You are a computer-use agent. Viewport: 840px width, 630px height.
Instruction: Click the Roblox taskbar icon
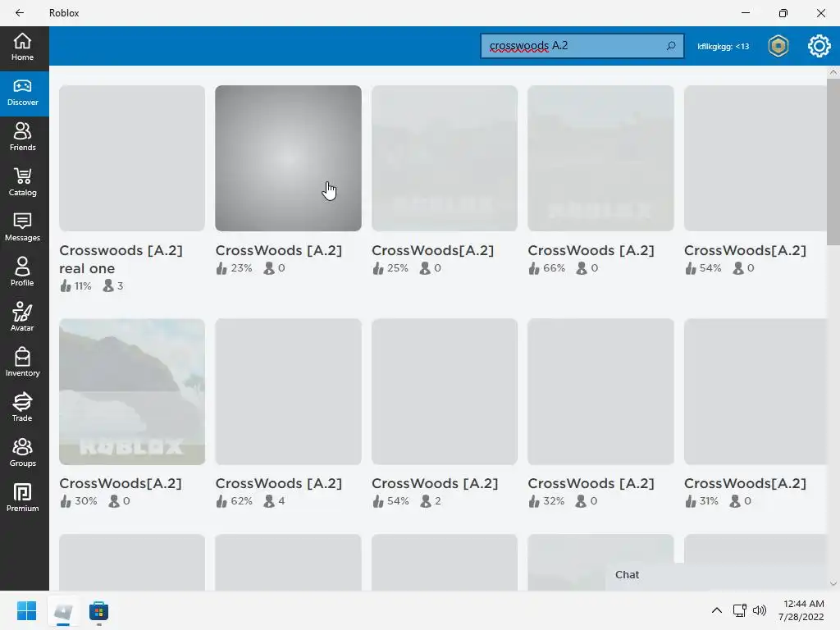point(63,610)
